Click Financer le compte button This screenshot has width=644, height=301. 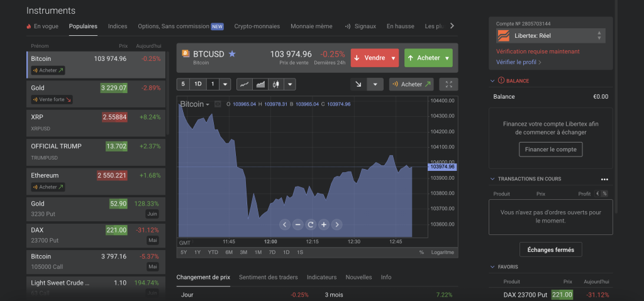(551, 150)
